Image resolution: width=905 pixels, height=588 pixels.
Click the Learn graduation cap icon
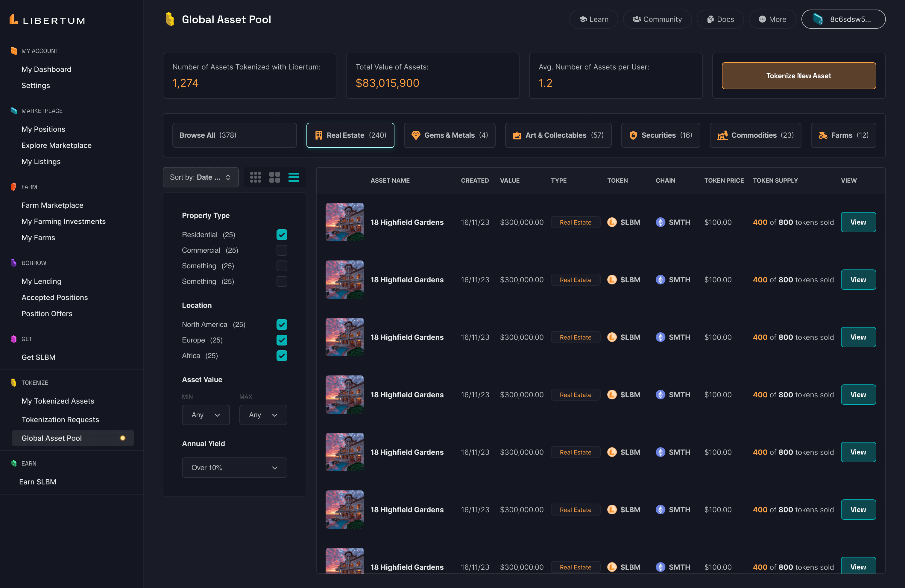583,19
